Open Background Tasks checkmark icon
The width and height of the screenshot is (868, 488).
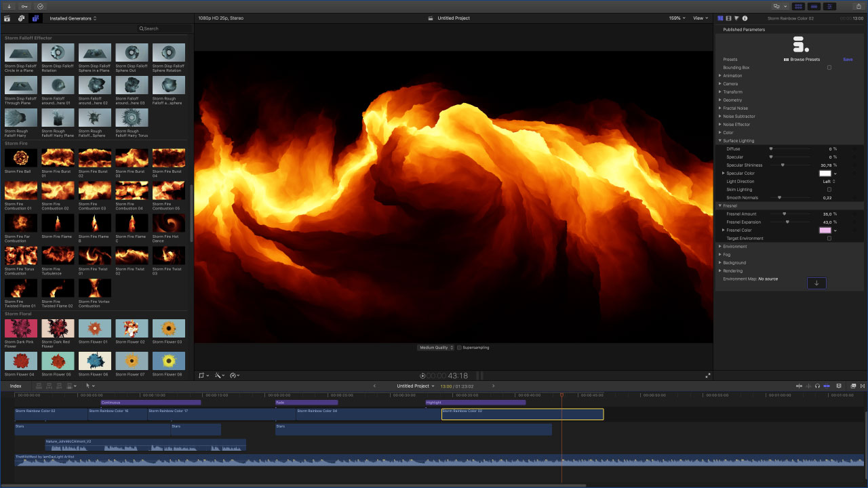point(40,6)
